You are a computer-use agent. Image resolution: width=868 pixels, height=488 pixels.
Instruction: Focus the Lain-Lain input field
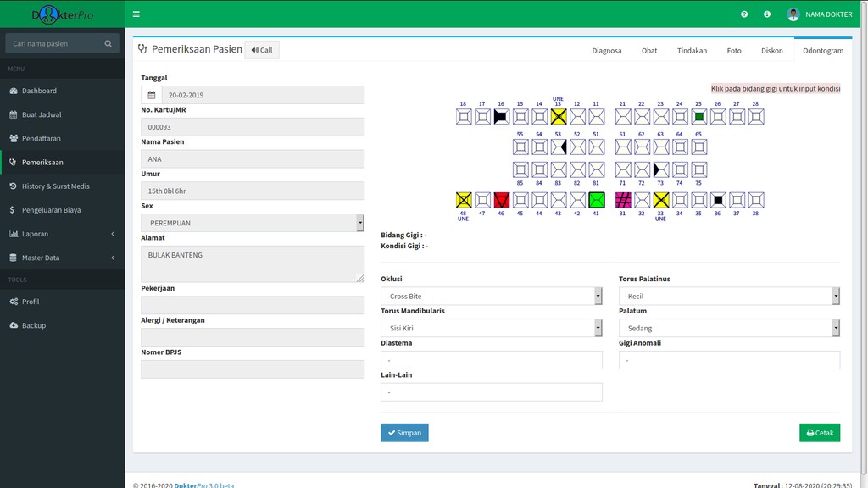click(x=492, y=392)
